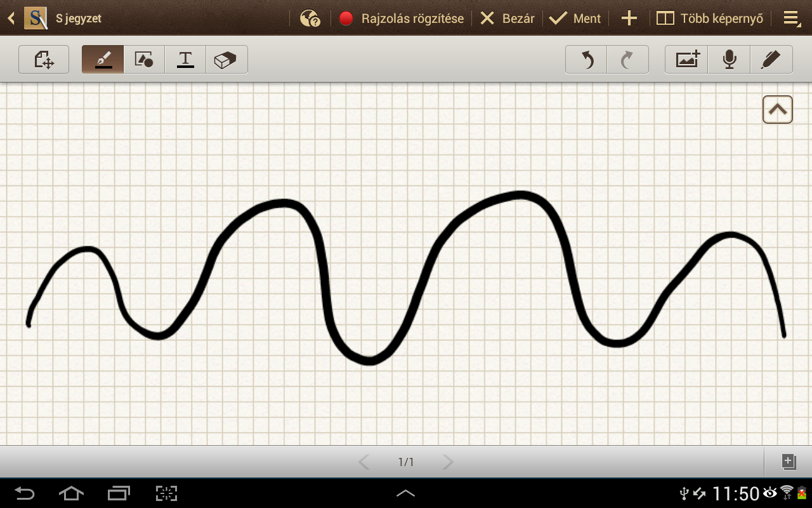Click the redo arrow
Viewport: 812px width, 508px height.
[x=627, y=60]
